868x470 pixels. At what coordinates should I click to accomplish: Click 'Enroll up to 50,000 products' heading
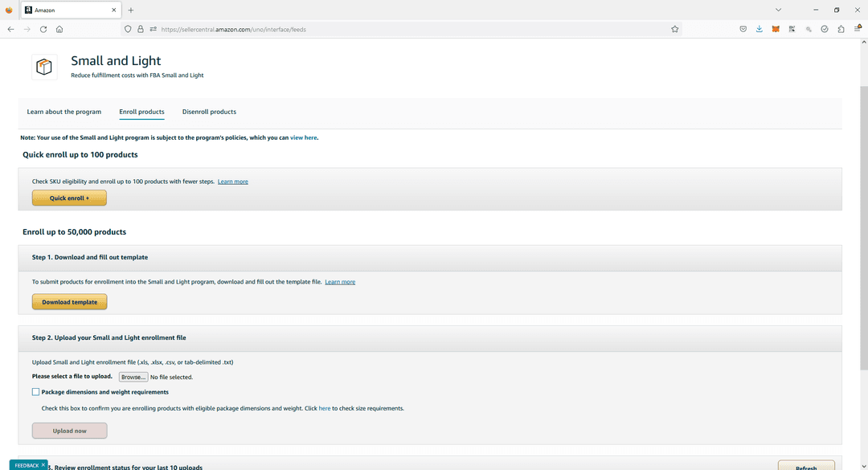[74, 232]
